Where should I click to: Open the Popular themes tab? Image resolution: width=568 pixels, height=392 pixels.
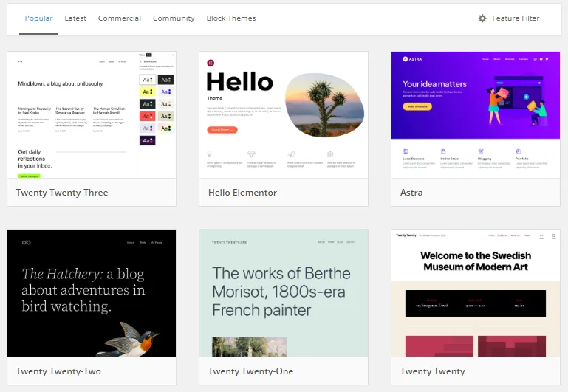[38, 18]
